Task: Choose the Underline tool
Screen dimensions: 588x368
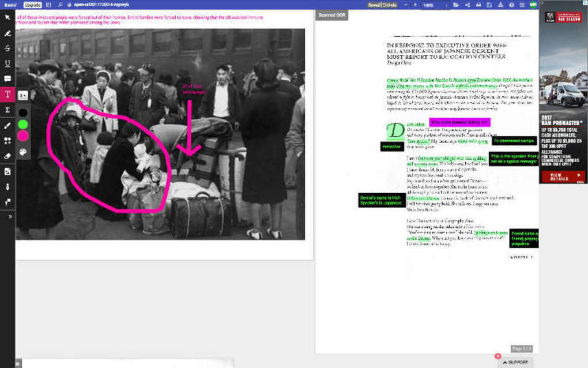Action: (7, 63)
